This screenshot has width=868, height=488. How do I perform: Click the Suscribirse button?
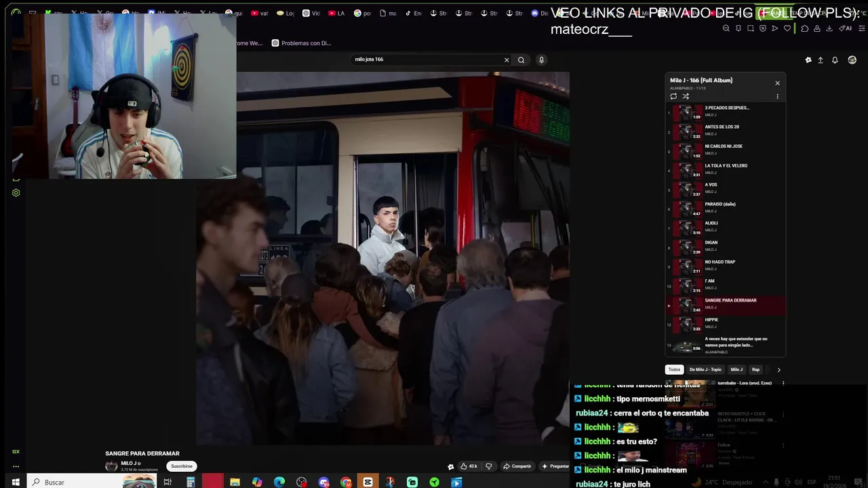pos(181,466)
